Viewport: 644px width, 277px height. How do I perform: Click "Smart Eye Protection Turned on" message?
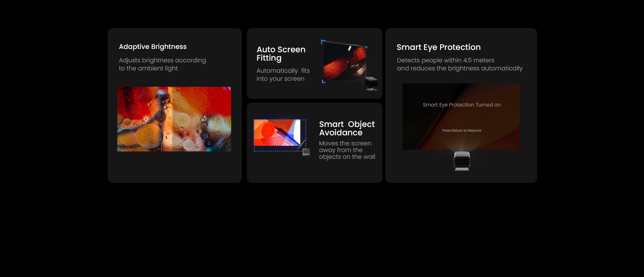pos(462,105)
